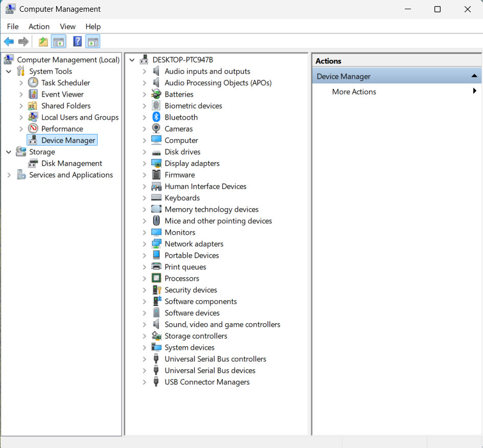This screenshot has height=448, width=483.
Task: Click the Disk Management icon
Action: [33, 163]
